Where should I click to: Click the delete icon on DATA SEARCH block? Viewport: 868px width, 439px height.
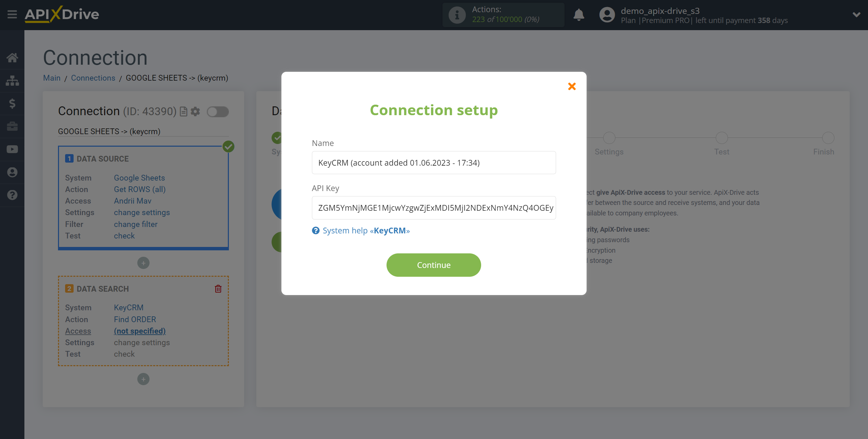pos(218,289)
